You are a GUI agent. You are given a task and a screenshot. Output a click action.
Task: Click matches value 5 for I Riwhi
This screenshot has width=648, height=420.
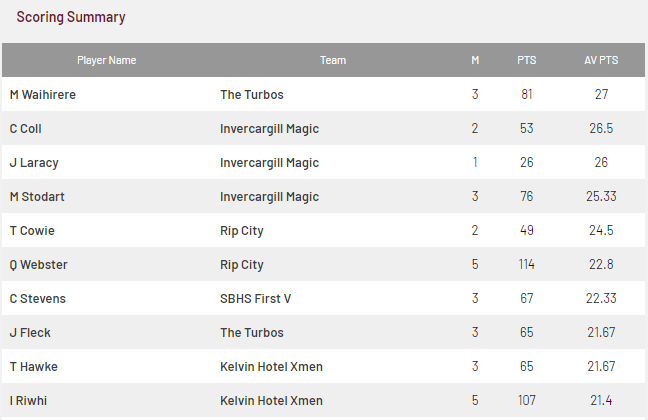[x=475, y=400]
